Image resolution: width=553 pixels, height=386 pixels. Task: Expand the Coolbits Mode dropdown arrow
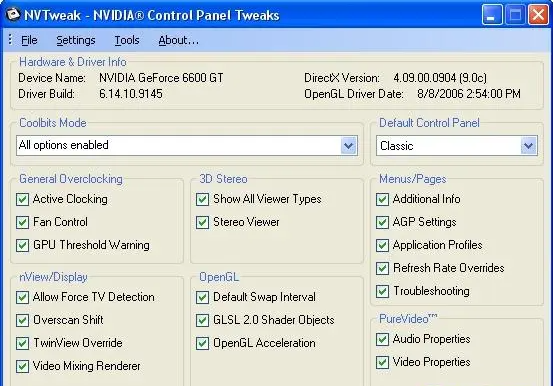(349, 145)
